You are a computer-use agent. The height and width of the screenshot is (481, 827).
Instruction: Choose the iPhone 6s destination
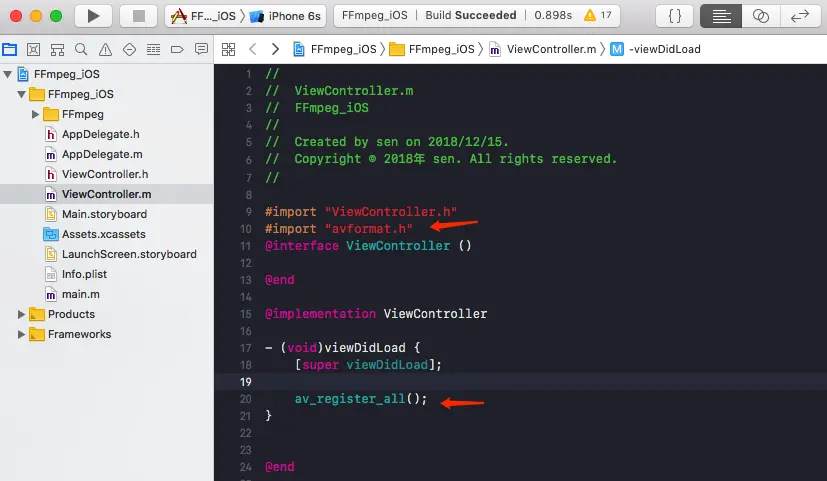285,16
